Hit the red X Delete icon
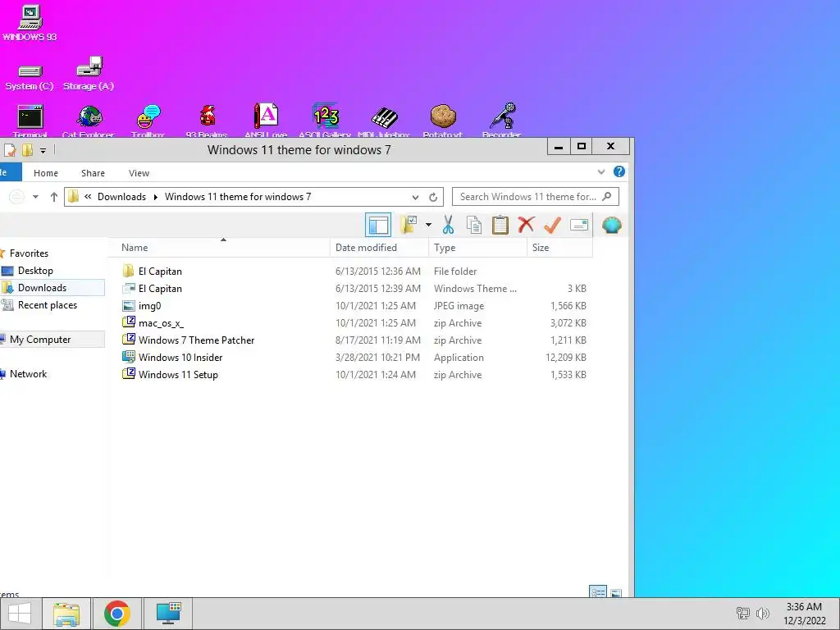The width and height of the screenshot is (840, 630). 526,225
